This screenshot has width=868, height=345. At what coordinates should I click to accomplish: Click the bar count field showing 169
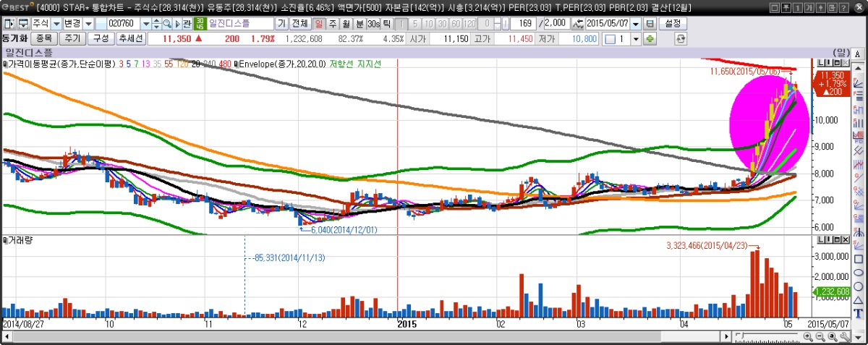pos(522,24)
